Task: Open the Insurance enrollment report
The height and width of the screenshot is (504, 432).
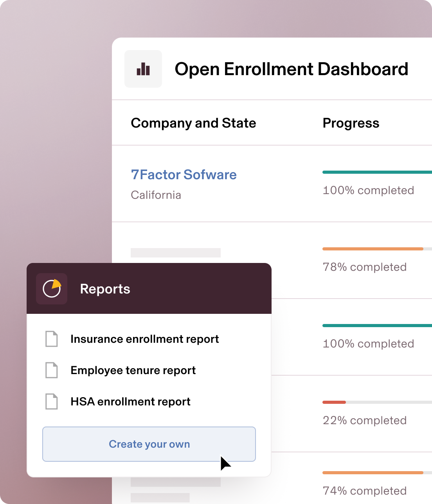Action: (x=144, y=339)
